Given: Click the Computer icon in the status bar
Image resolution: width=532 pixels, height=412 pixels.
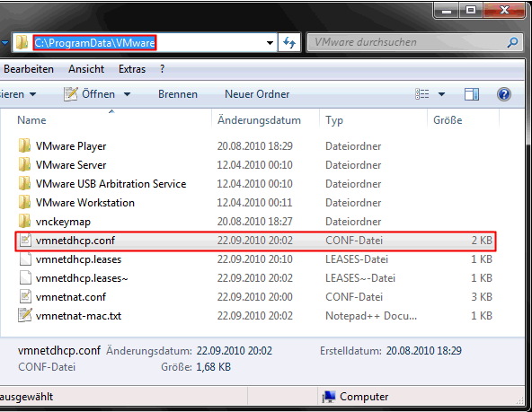Looking at the screenshot, I should tap(329, 397).
